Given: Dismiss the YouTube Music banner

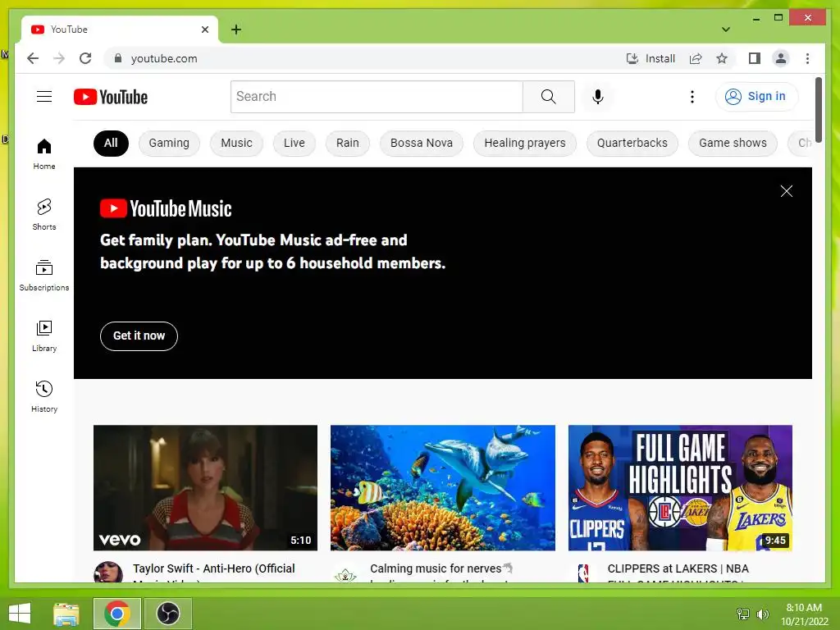Looking at the screenshot, I should [x=786, y=191].
